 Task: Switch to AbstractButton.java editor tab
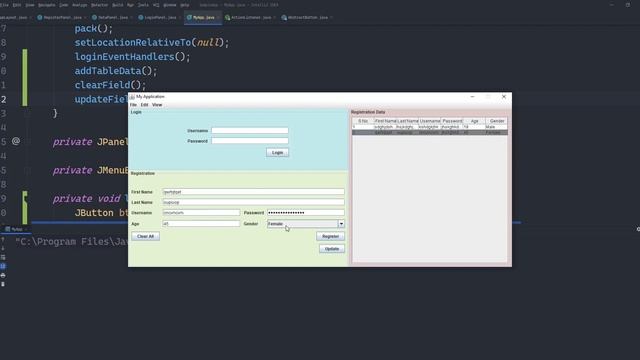pyautogui.click(x=307, y=18)
